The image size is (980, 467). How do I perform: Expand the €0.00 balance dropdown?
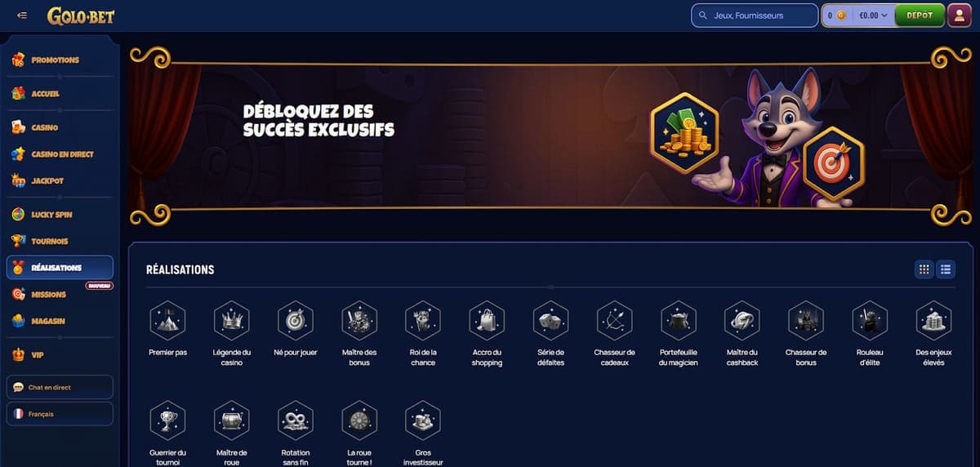873,16
